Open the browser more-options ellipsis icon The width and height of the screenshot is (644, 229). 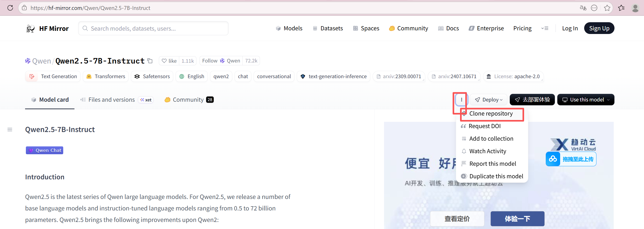click(x=594, y=8)
